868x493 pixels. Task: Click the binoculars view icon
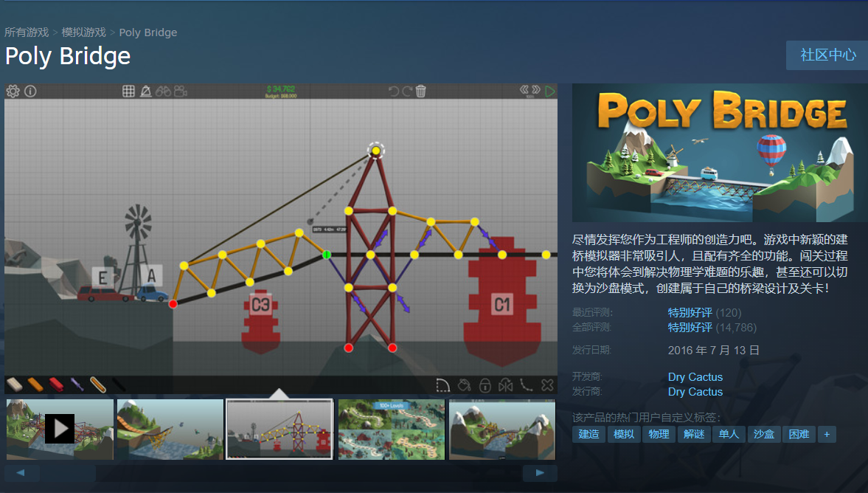(x=163, y=92)
